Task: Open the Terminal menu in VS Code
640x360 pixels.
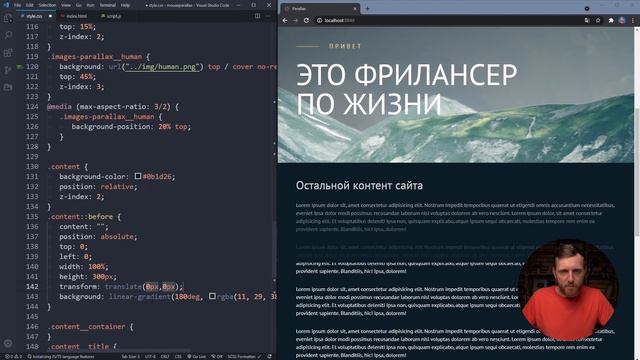Action: click(108, 5)
